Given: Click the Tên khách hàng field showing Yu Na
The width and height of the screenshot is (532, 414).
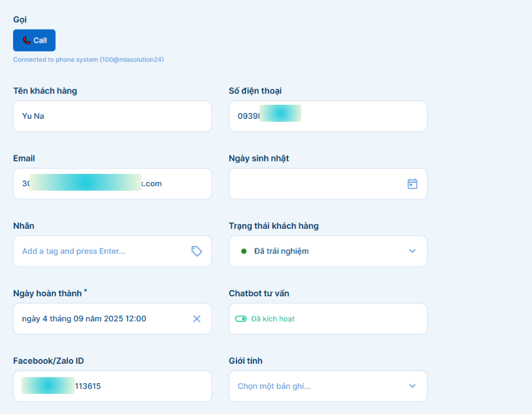Looking at the screenshot, I should coord(112,116).
